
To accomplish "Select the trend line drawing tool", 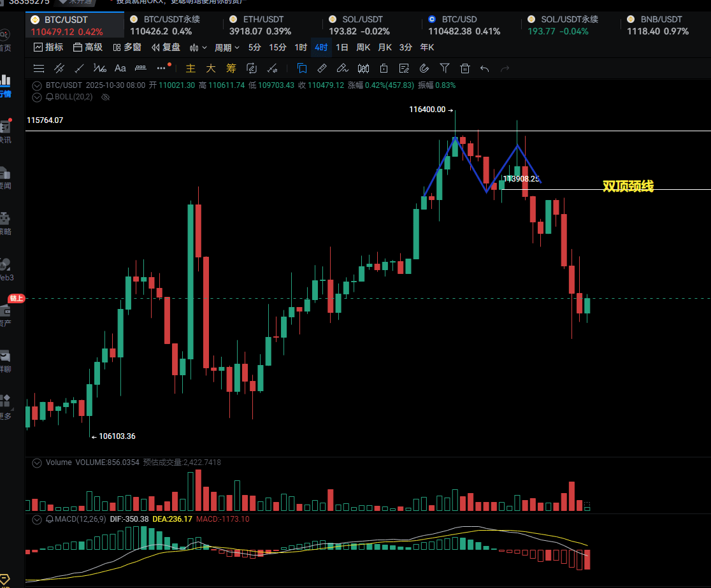I will click(79, 68).
